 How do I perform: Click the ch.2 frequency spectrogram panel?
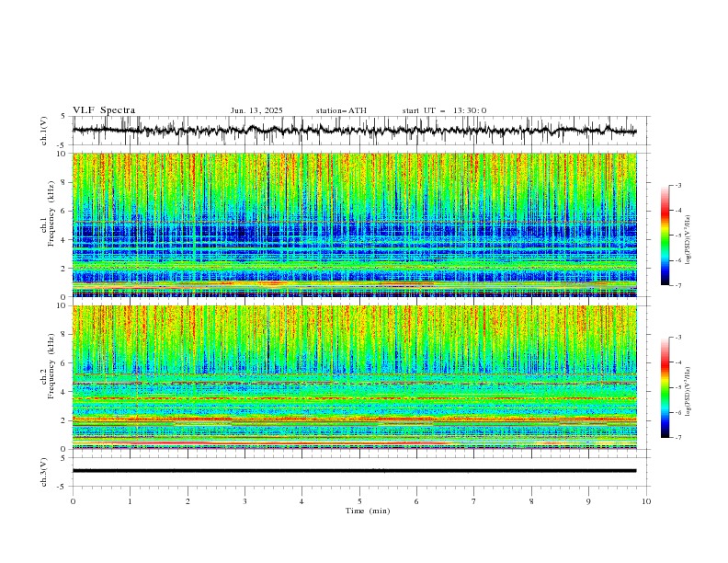click(355, 377)
